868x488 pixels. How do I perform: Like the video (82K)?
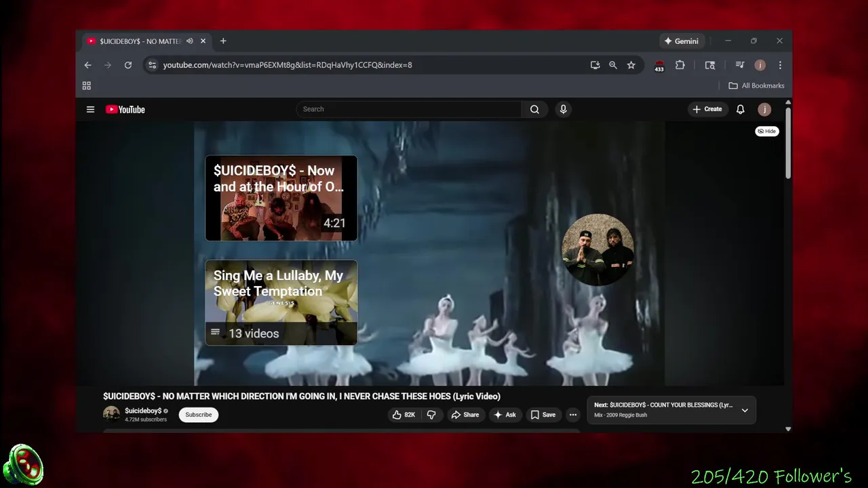click(x=404, y=415)
